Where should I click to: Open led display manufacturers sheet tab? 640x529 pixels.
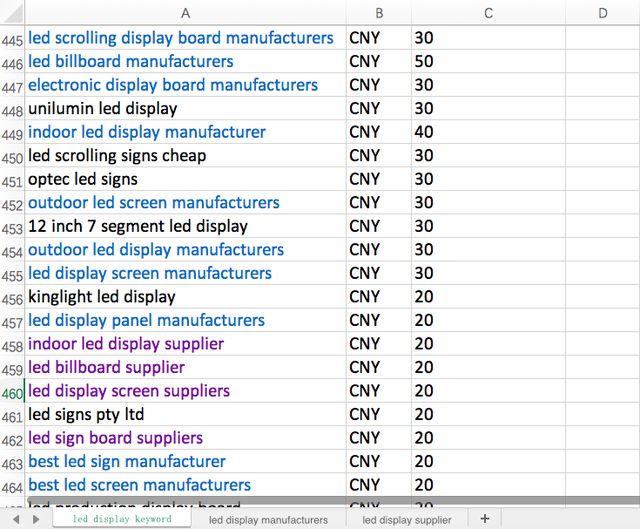[x=268, y=520]
